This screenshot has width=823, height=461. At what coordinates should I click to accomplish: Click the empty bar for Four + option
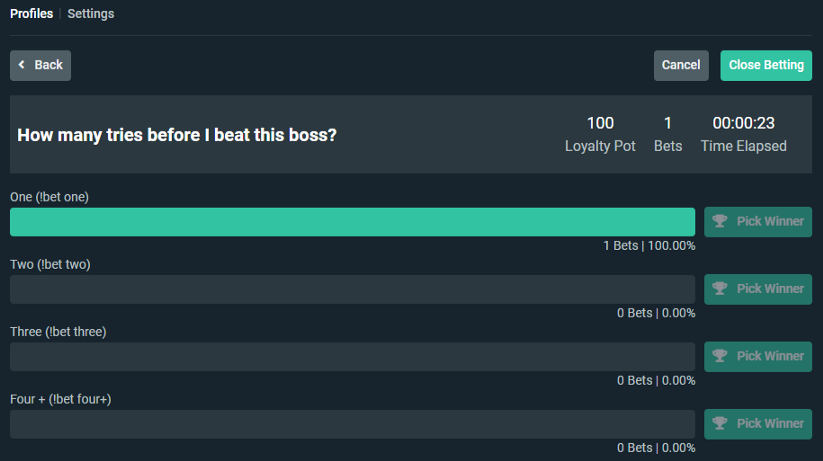click(x=352, y=423)
